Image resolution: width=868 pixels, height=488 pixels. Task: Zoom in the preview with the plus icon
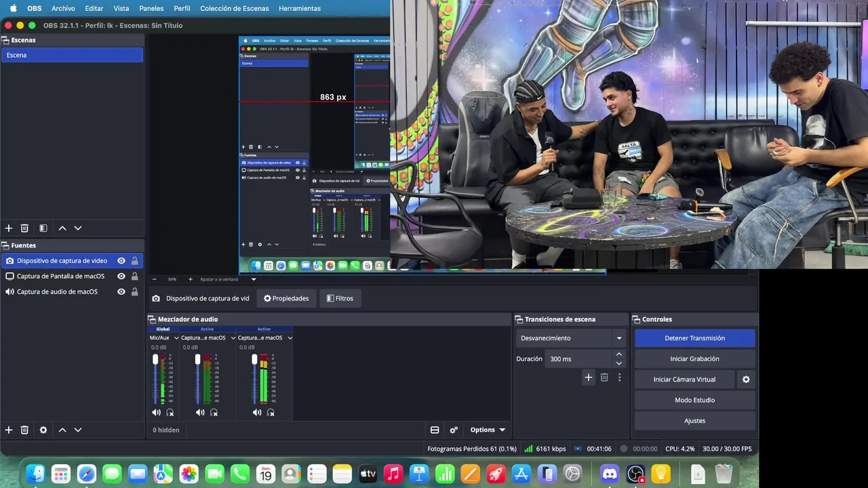pos(190,279)
